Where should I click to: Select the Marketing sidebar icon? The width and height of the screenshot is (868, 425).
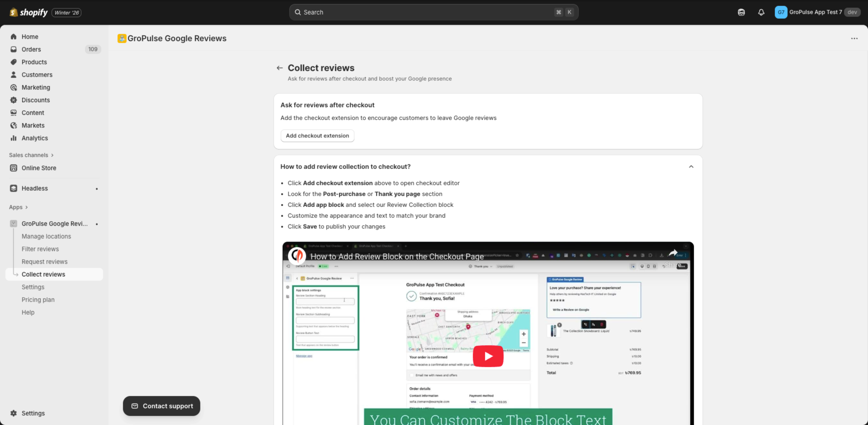click(x=13, y=87)
